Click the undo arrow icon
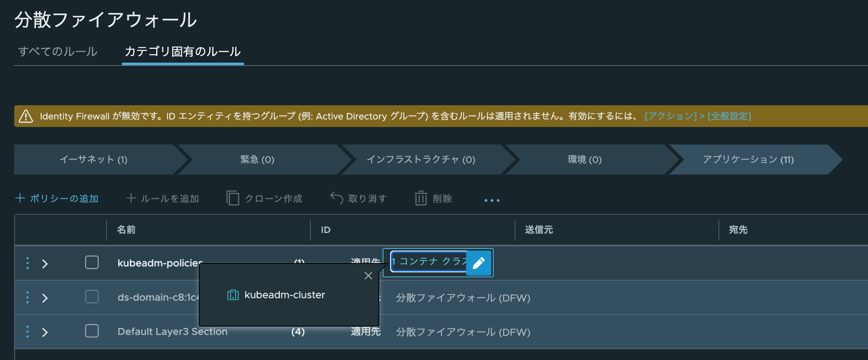Screen dimensions: 868x360 (337, 198)
